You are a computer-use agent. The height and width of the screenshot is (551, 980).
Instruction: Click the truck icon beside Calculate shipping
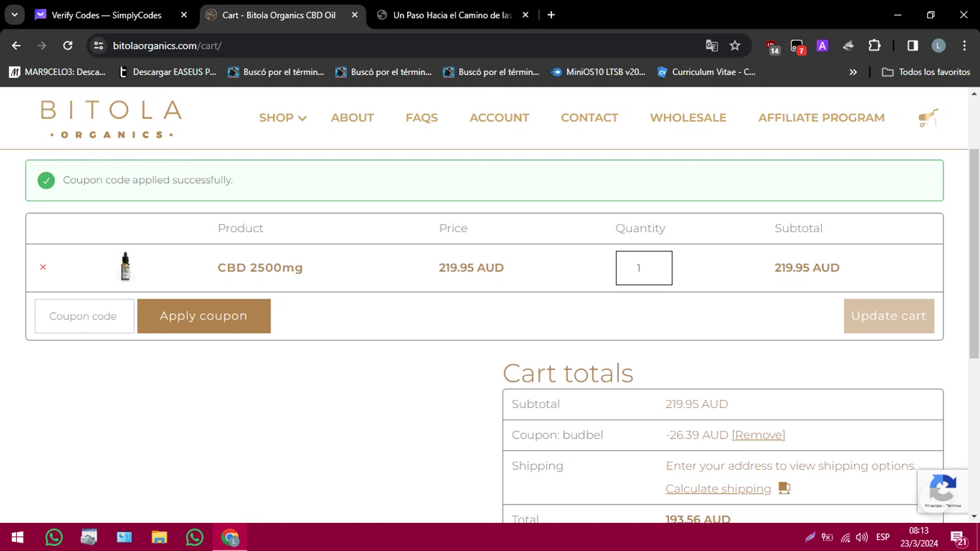click(785, 488)
